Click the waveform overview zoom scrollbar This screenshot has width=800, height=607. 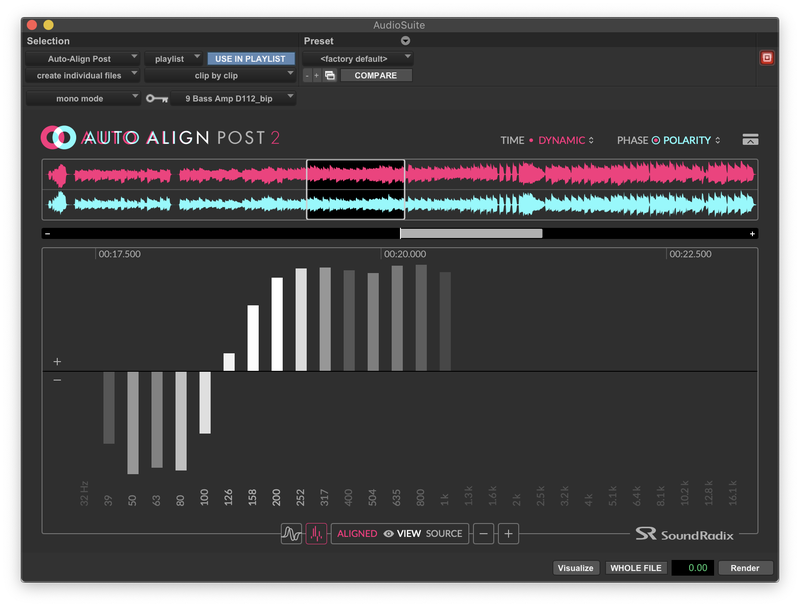pos(470,232)
